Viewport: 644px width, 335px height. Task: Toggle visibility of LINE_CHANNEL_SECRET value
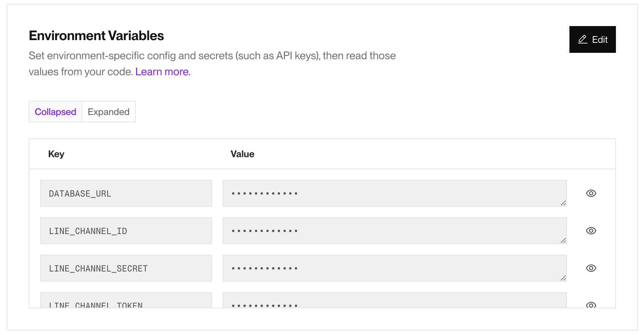[x=591, y=268]
